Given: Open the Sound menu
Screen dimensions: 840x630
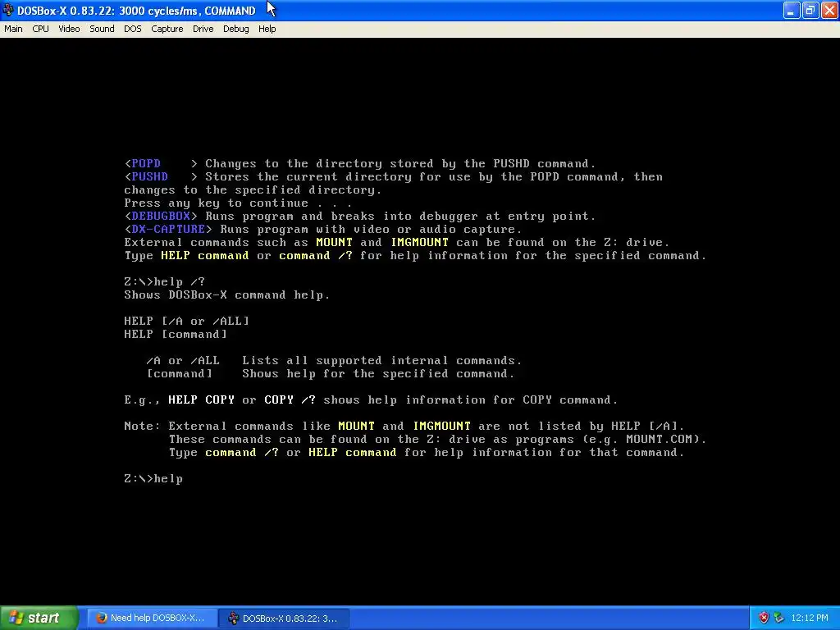Looking at the screenshot, I should click(x=102, y=29).
